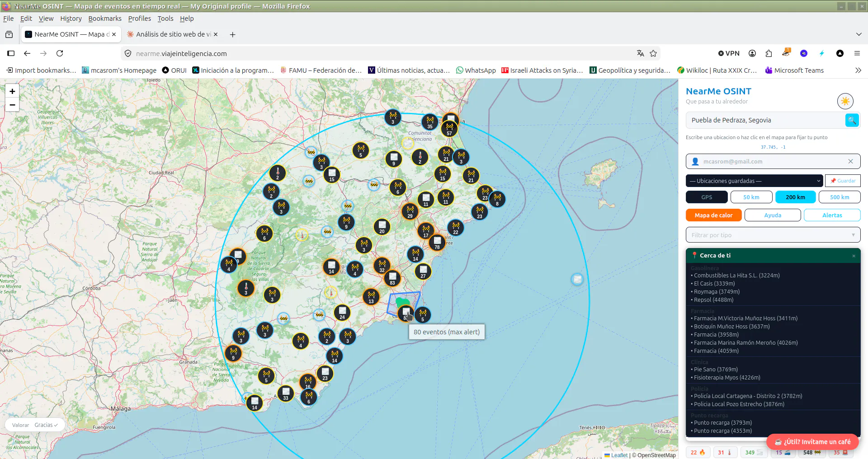Select the 500 km radius option
The image size is (868, 459).
[840, 197]
